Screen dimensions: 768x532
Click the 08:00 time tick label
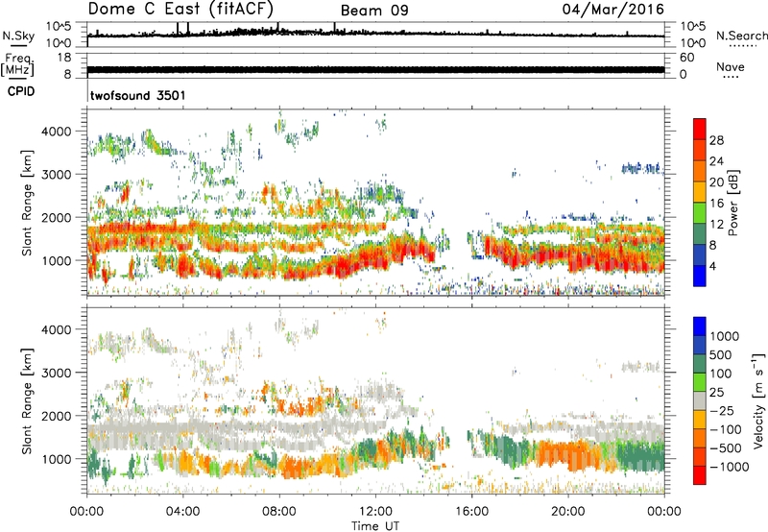(279, 512)
